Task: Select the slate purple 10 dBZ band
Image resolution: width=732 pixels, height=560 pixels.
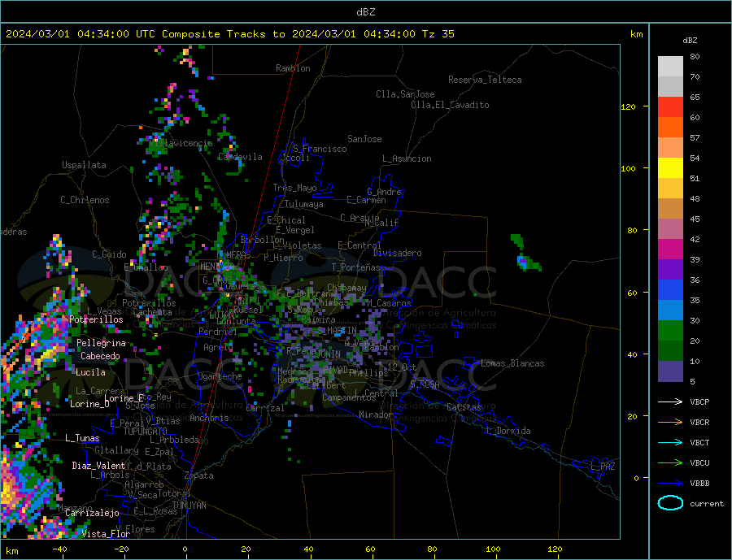Action: [670, 371]
